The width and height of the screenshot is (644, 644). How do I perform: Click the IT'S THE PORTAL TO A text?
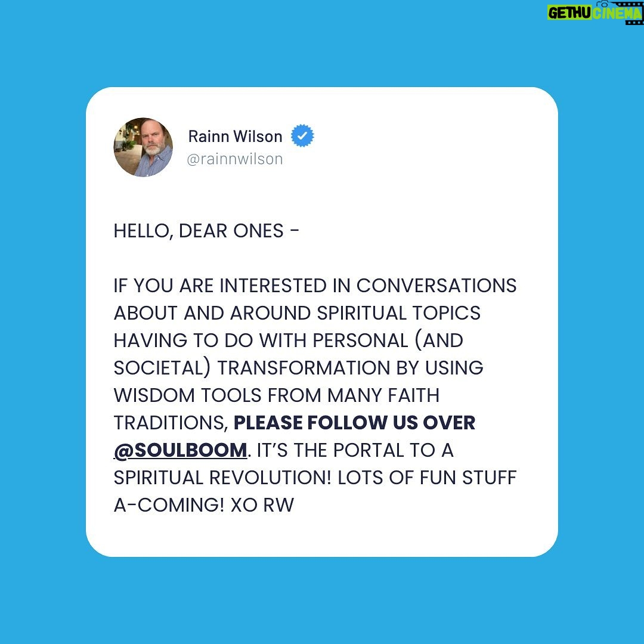click(355, 450)
